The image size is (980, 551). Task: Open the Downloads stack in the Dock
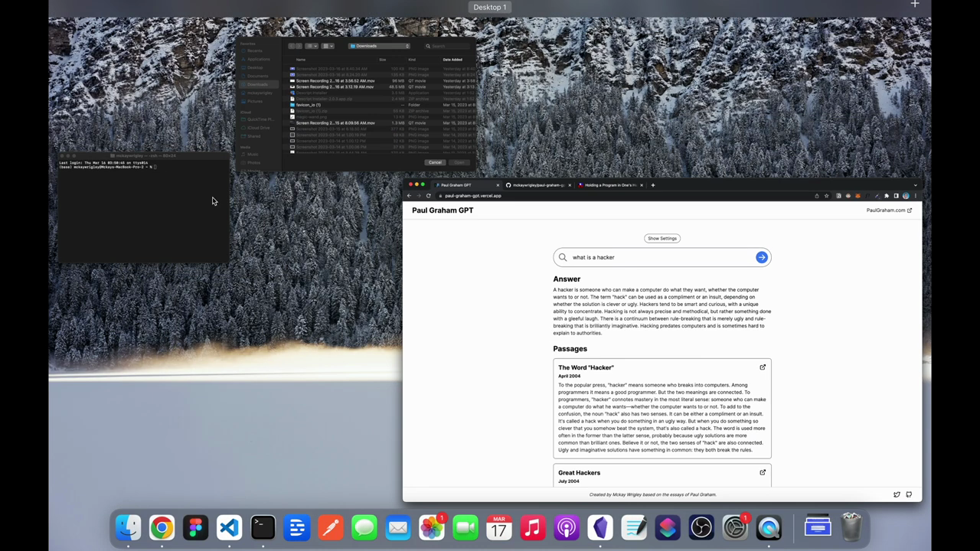[817, 527]
